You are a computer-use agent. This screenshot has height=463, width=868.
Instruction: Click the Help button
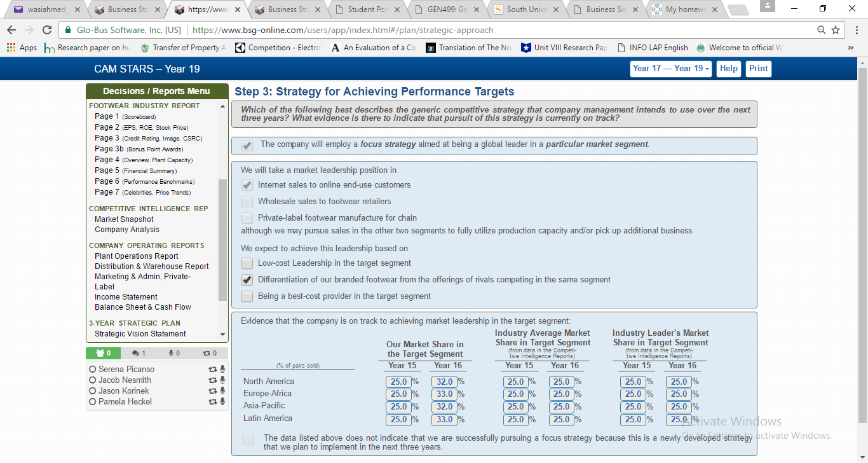(x=728, y=69)
